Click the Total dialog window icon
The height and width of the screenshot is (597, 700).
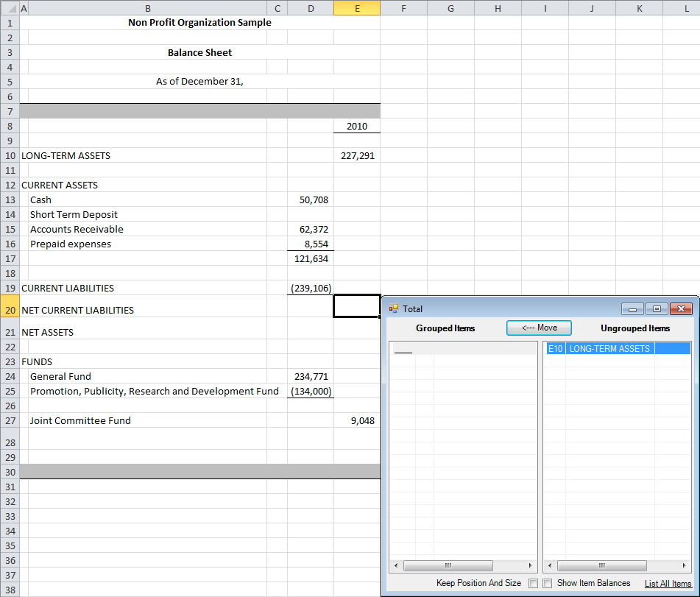(x=393, y=308)
